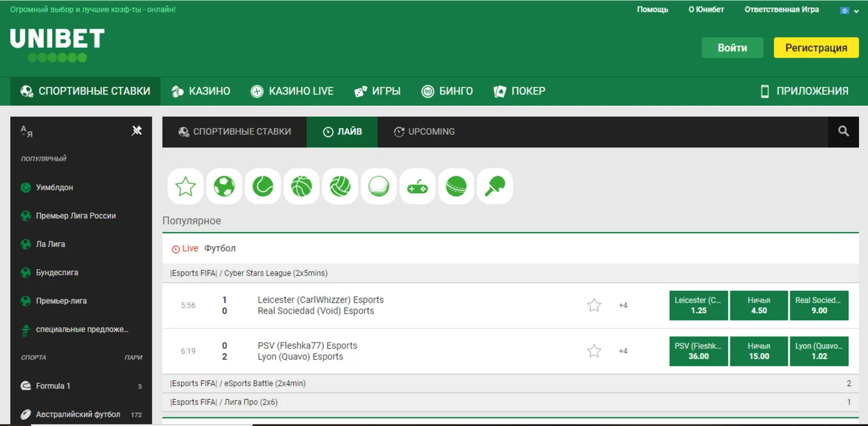
Task: Bet on Ничья at 4.50
Action: click(759, 305)
